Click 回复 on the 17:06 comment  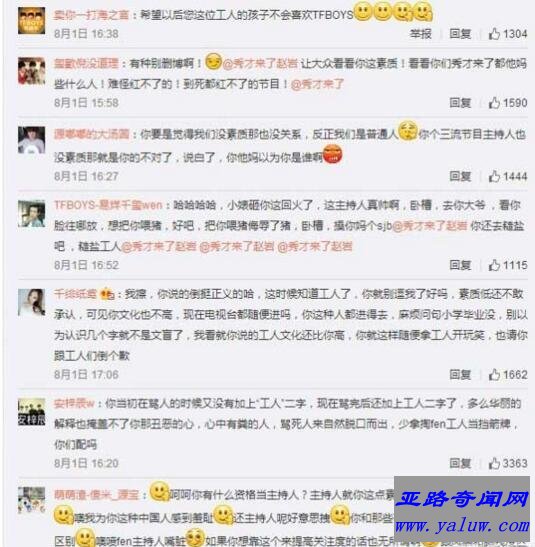point(460,375)
